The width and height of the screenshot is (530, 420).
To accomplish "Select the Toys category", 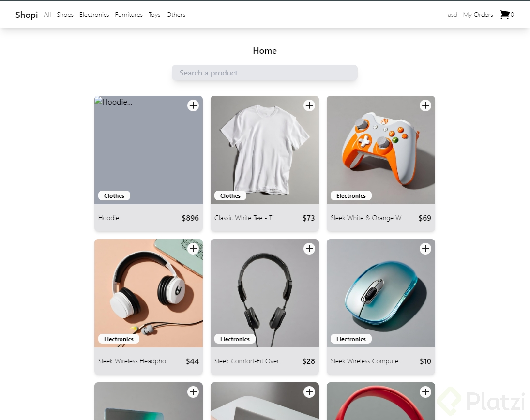I will (x=154, y=15).
